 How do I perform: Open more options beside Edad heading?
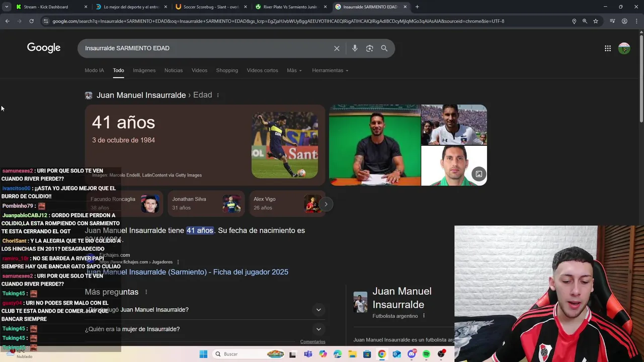pos(218,95)
